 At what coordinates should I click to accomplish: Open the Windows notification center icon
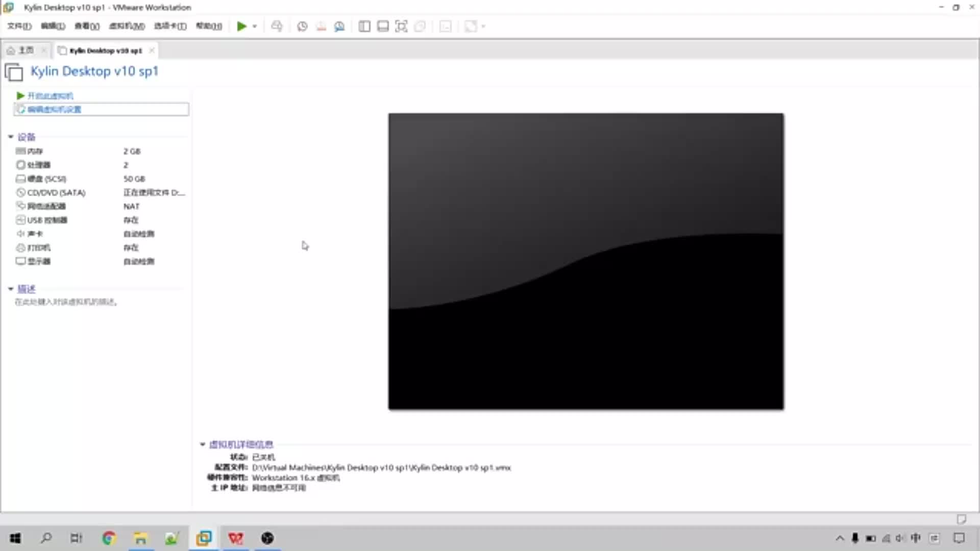pyautogui.click(x=960, y=538)
